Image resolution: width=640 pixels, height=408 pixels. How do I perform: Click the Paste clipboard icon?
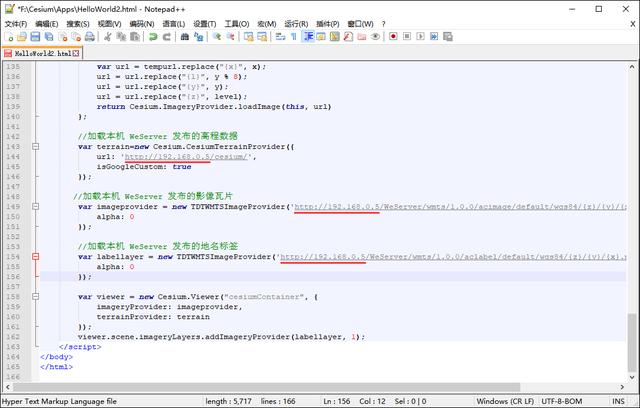135,37
